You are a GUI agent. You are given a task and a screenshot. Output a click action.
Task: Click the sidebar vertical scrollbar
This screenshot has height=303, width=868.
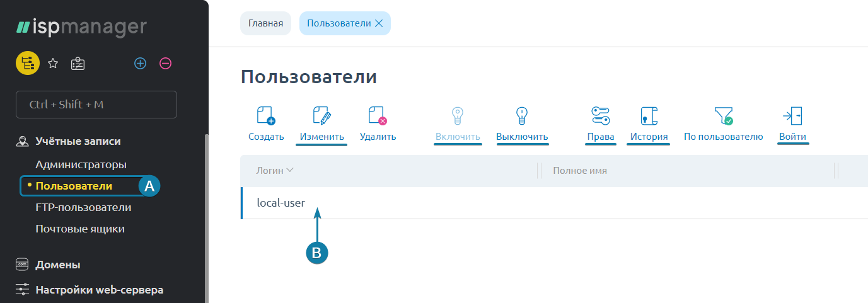click(x=205, y=219)
